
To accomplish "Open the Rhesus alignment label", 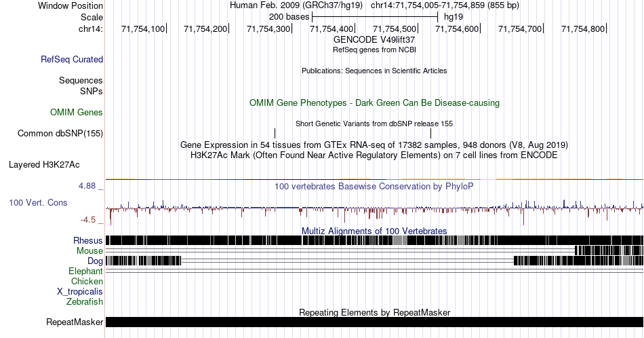I will [88, 240].
